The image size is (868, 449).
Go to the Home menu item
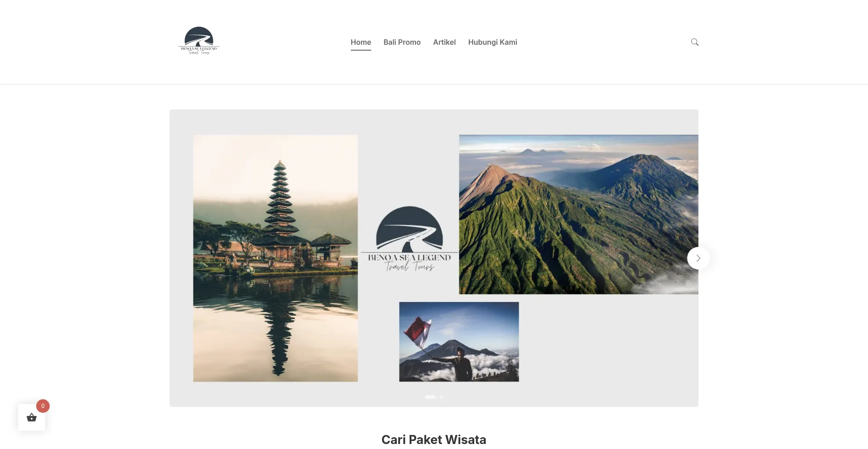361,42
